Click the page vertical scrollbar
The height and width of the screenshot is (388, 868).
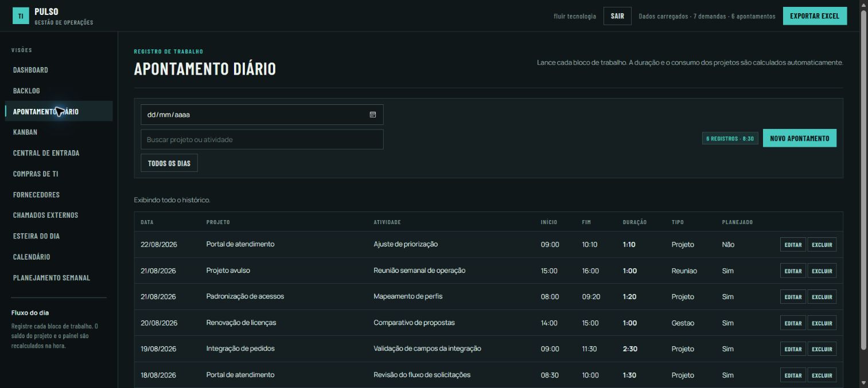(x=863, y=180)
